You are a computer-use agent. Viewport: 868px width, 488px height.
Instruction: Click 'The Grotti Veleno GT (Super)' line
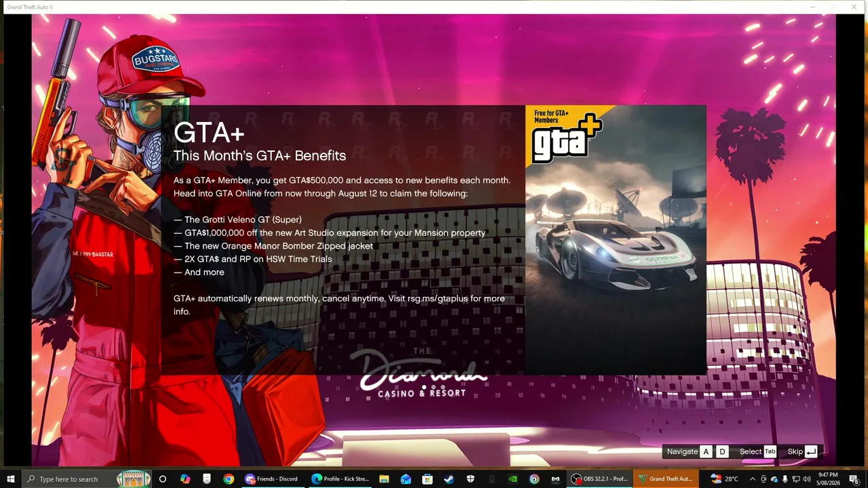[237, 220]
